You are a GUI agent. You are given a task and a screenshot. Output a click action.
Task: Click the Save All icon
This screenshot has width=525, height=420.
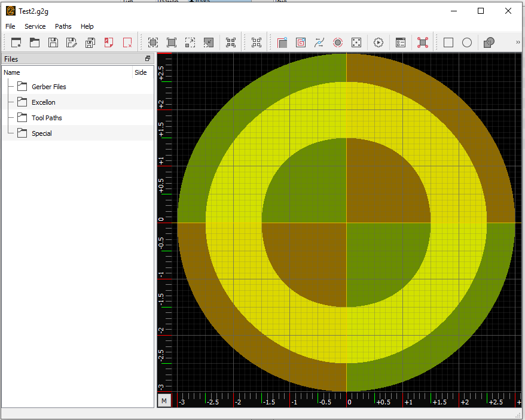pos(90,42)
